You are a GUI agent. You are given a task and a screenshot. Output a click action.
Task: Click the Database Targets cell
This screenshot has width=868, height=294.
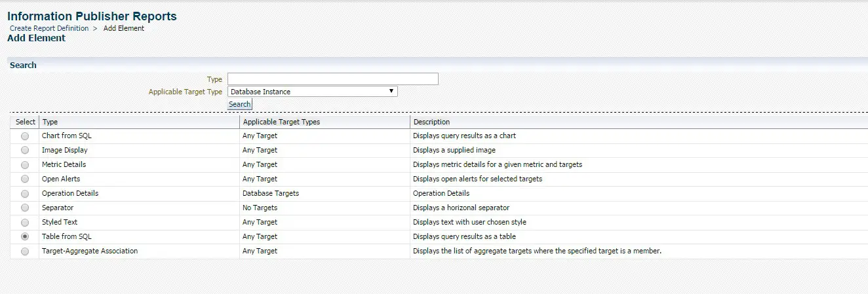tap(271, 193)
